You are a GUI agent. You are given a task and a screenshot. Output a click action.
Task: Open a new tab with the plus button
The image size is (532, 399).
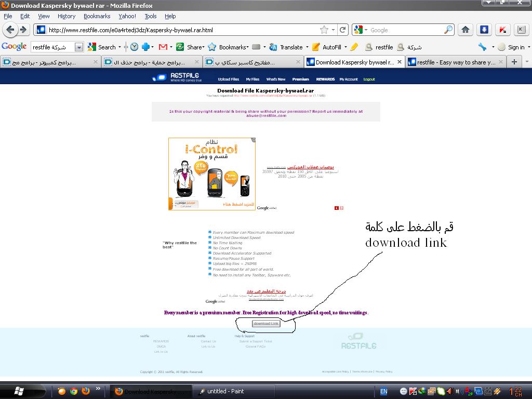(x=514, y=62)
